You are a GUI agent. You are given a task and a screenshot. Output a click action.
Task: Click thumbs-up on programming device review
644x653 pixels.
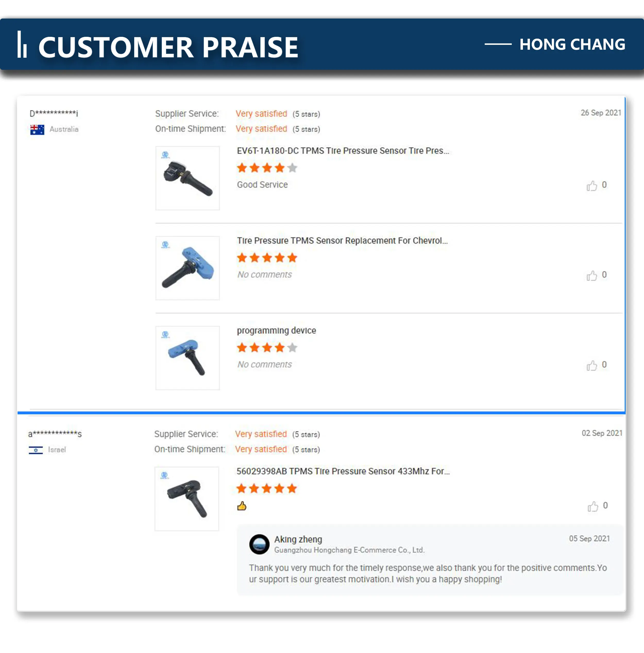click(x=592, y=365)
